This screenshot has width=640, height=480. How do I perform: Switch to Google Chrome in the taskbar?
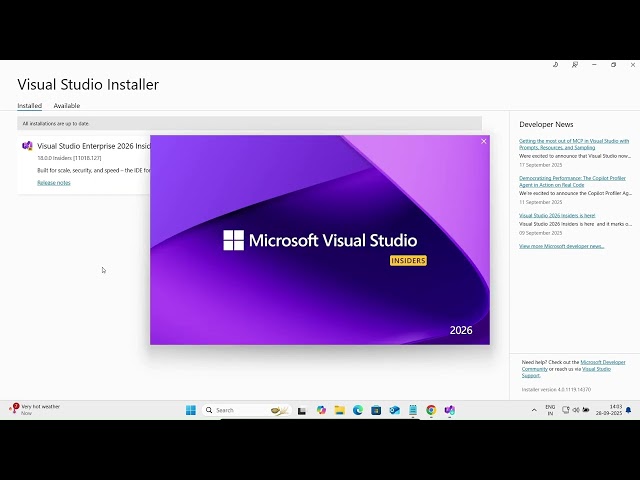coord(431,410)
